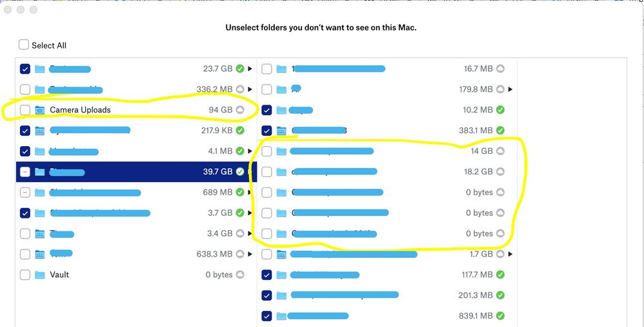Tick the Vault folder checkbox
Screen dimensions: 644x327
[x=25, y=275]
